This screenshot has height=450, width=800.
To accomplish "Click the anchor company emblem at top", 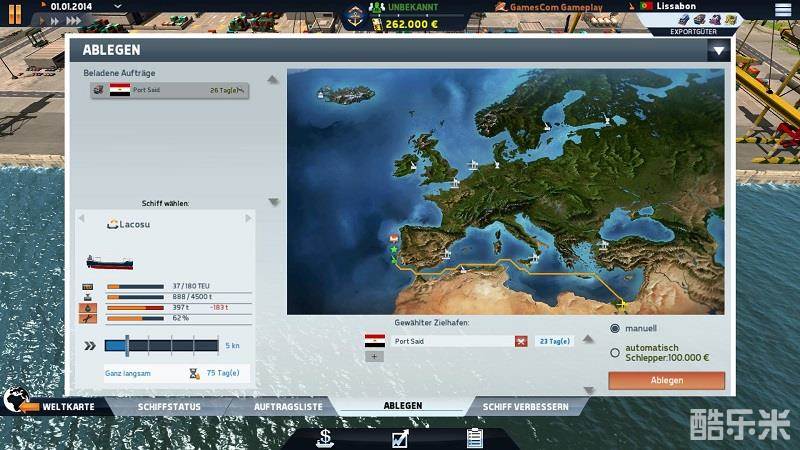I will click(353, 13).
